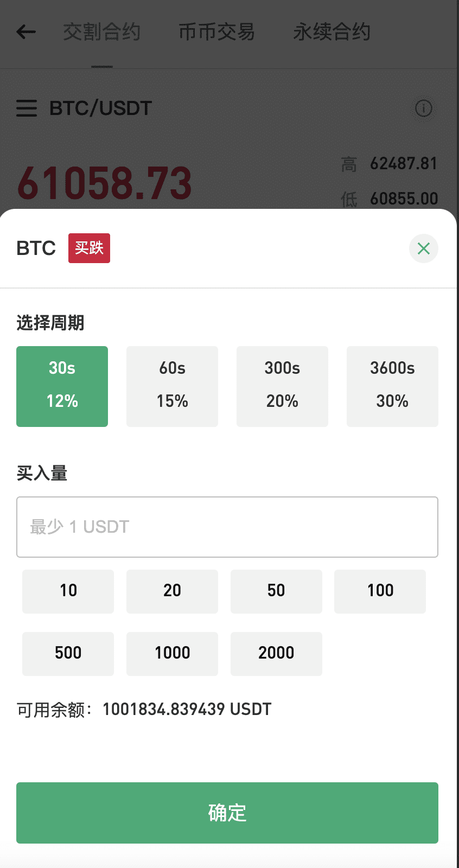
Task: Select the 30s 12% period
Action: click(62, 386)
